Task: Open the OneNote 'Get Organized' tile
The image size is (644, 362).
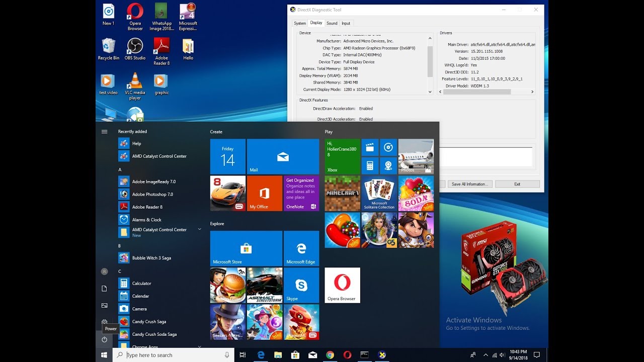Action: click(x=301, y=193)
